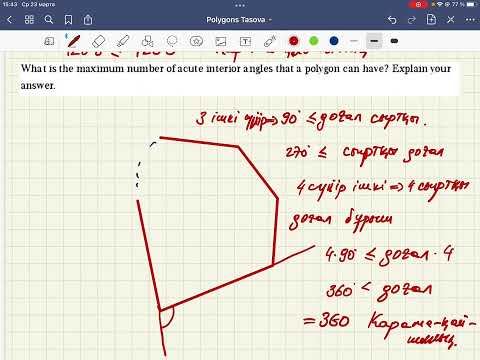Redo the last undone action
480x360 pixels.
(x=412, y=20)
